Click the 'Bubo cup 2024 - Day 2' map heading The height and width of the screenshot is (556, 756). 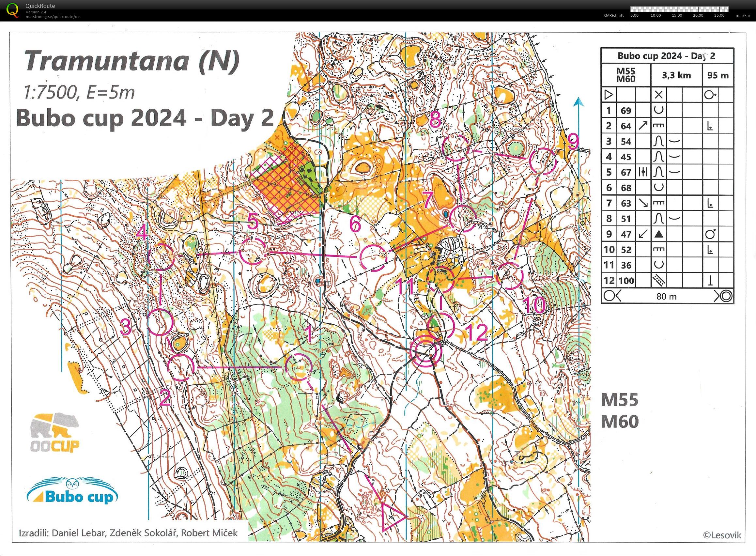pos(145,118)
